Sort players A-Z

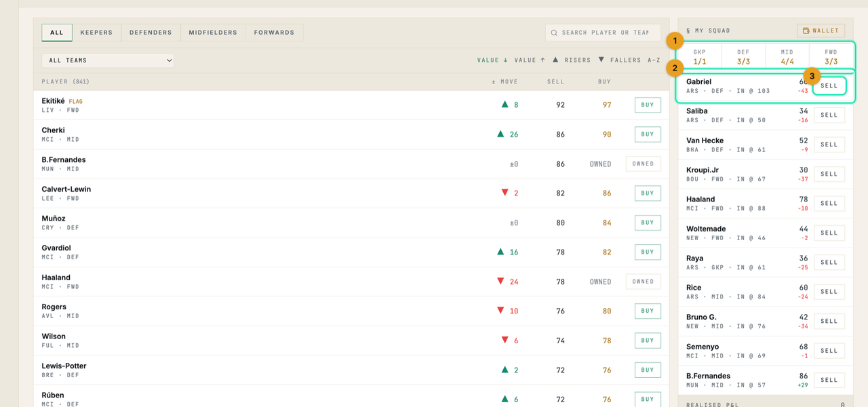point(654,60)
